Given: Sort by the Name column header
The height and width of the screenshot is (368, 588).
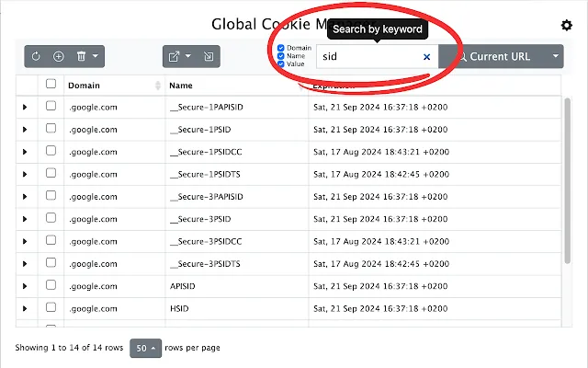Looking at the screenshot, I should (236, 86).
